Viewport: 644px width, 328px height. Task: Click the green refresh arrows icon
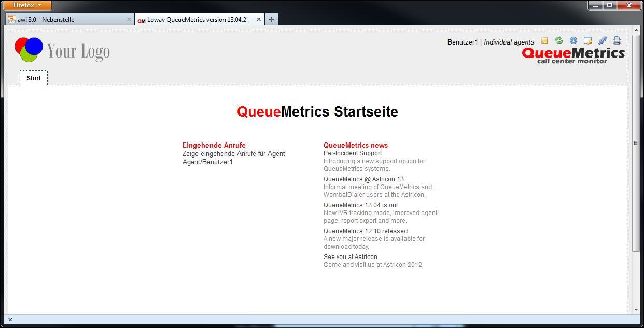pos(559,40)
